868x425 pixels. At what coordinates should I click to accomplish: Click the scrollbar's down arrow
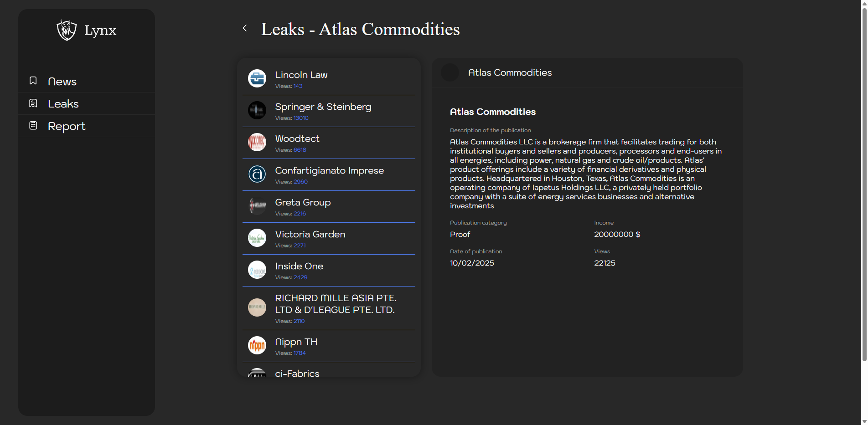click(x=864, y=421)
